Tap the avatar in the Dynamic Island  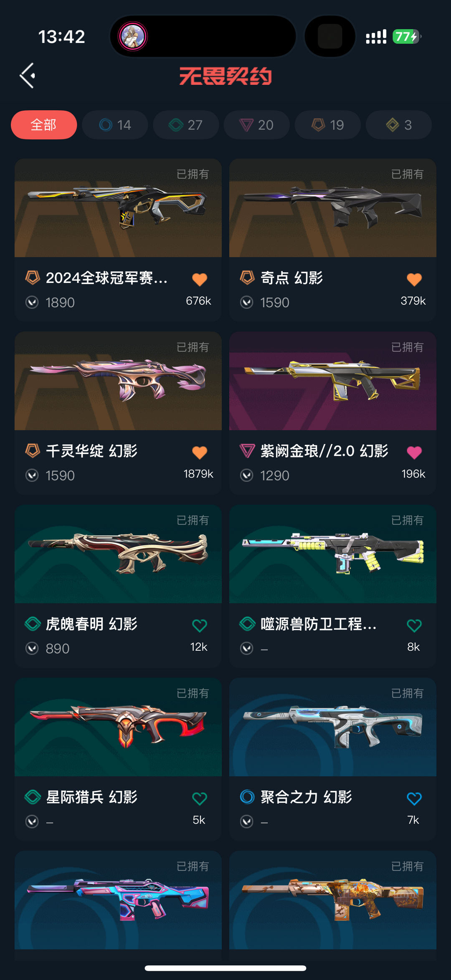click(133, 36)
